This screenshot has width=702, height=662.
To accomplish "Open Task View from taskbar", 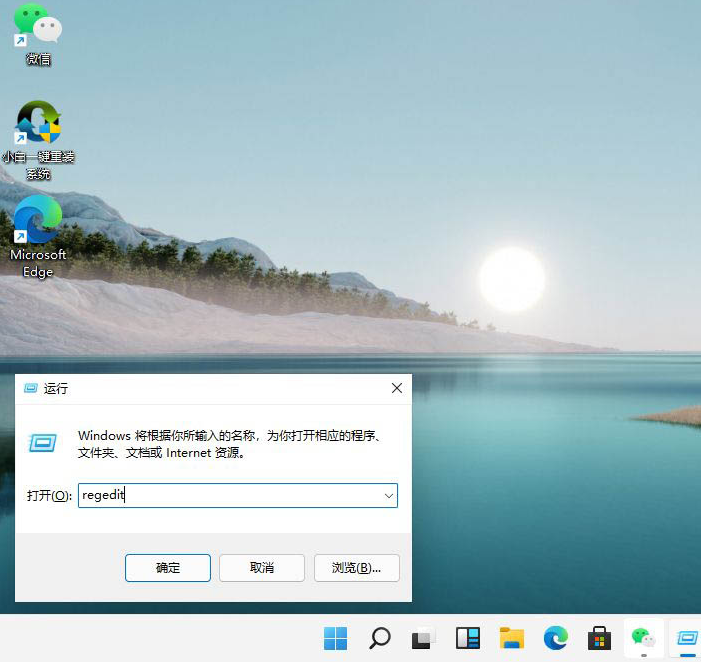I will click(424, 637).
